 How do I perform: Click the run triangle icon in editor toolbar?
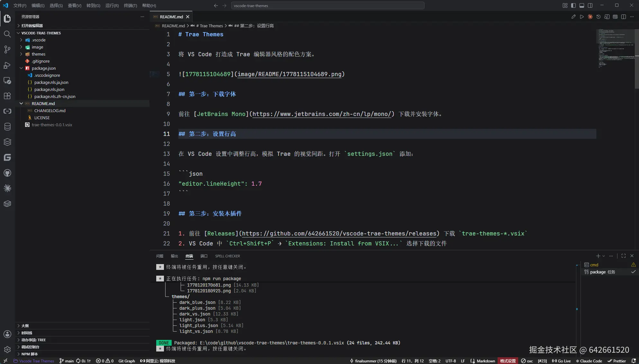pos(582,17)
